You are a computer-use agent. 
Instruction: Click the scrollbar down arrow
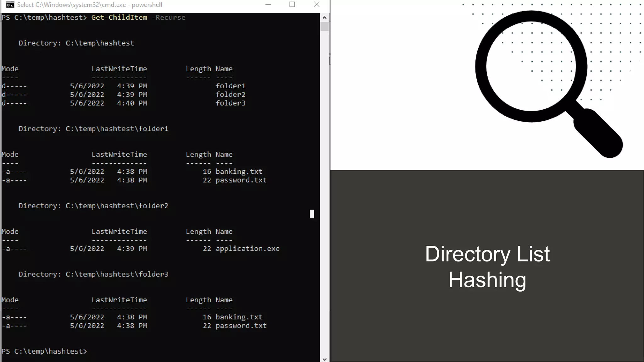pos(325,359)
